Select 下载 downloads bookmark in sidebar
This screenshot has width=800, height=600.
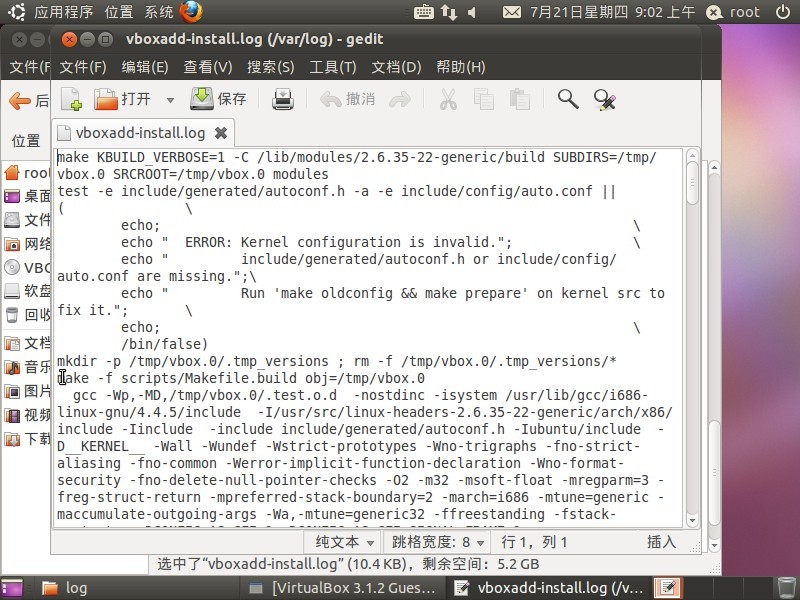pyautogui.click(x=27, y=439)
